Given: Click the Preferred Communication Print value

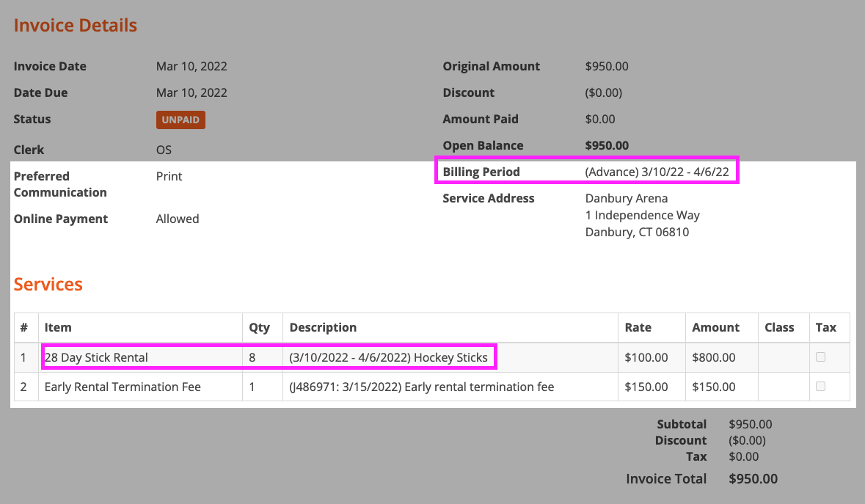Looking at the screenshot, I should [x=169, y=176].
